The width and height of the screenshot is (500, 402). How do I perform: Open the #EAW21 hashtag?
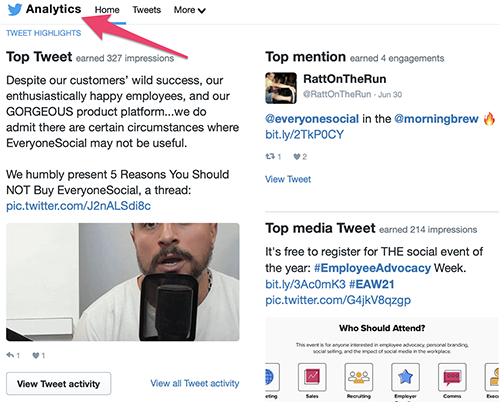[x=372, y=284]
